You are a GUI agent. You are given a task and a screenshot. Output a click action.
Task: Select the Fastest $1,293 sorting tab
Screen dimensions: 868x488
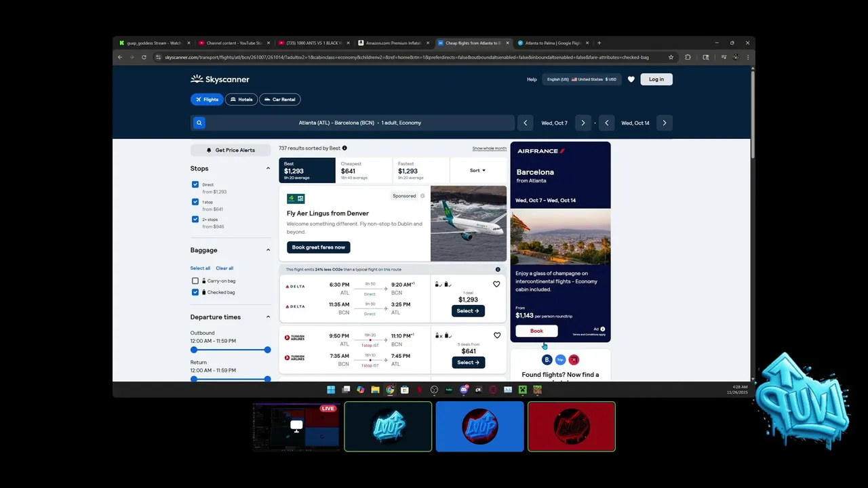click(421, 171)
